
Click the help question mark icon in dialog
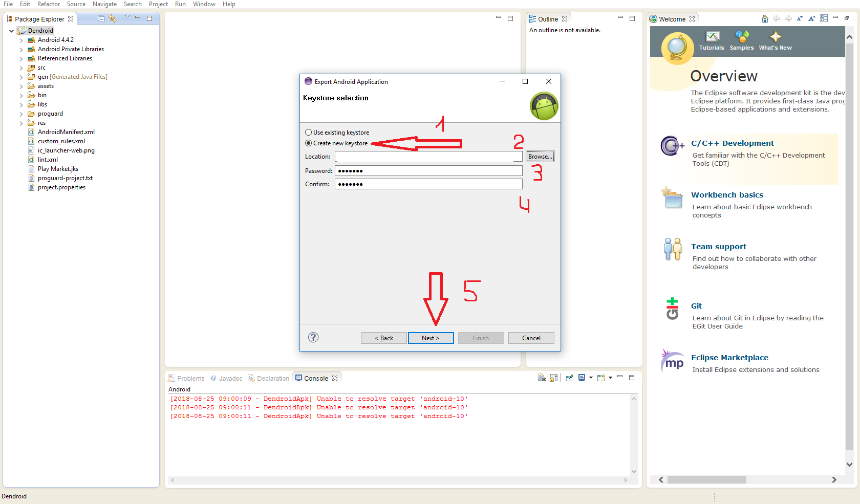click(x=313, y=337)
